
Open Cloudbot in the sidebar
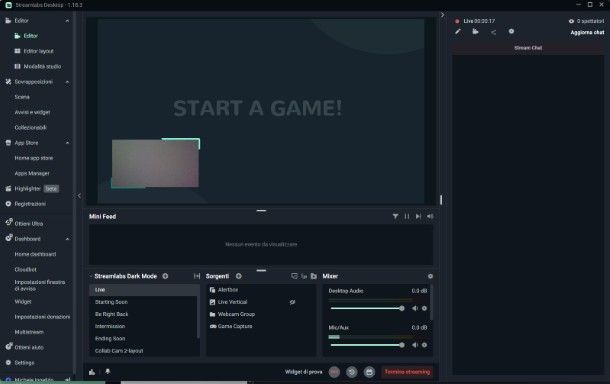point(25,269)
